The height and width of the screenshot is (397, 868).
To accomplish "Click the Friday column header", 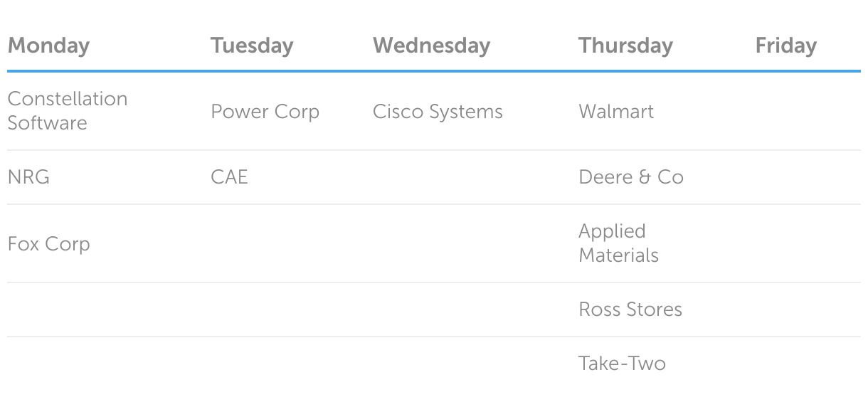I will [785, 46].
